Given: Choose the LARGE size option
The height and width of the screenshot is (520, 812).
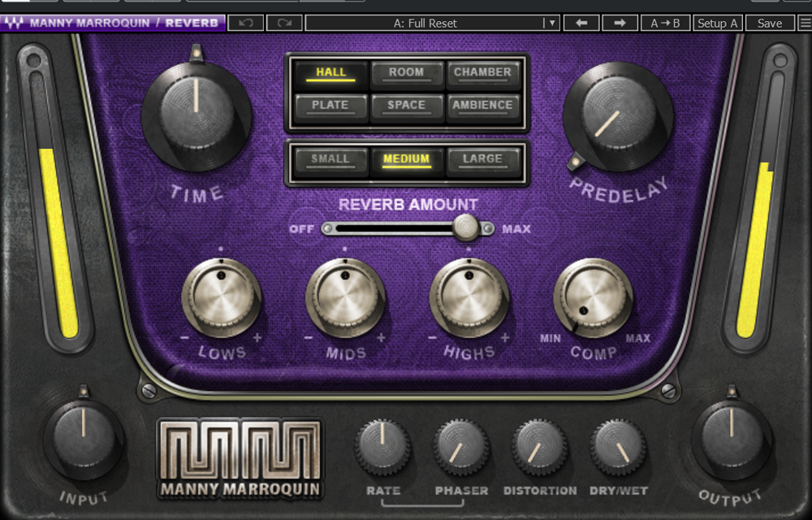Looking at the screenshot, I should (482, 160).
